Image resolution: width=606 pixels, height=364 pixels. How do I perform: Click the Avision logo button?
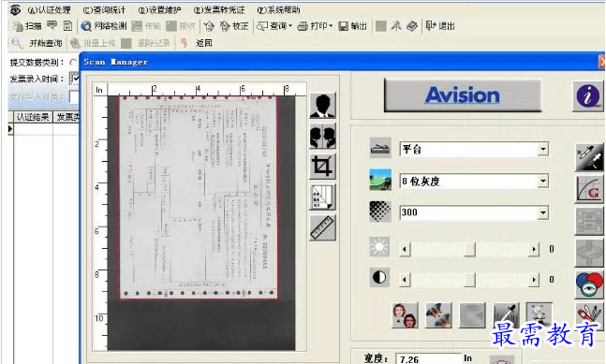[463, 95]
